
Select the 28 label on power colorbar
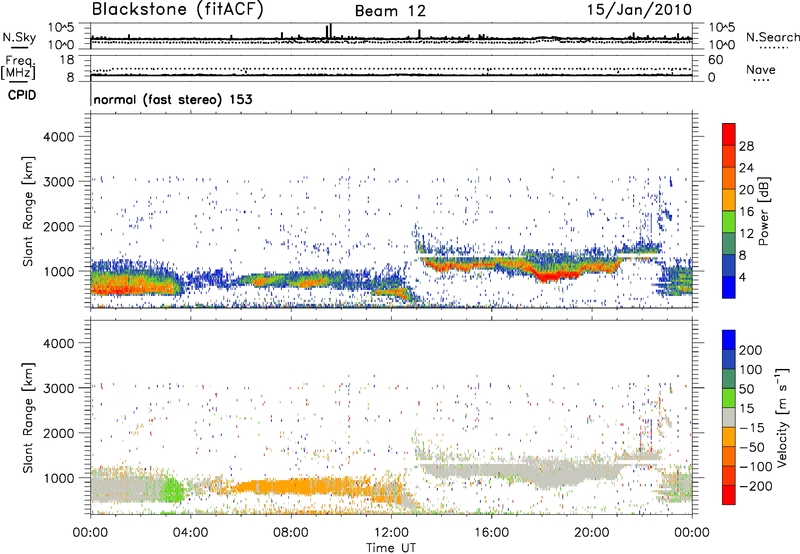click(x=746, y=146)
